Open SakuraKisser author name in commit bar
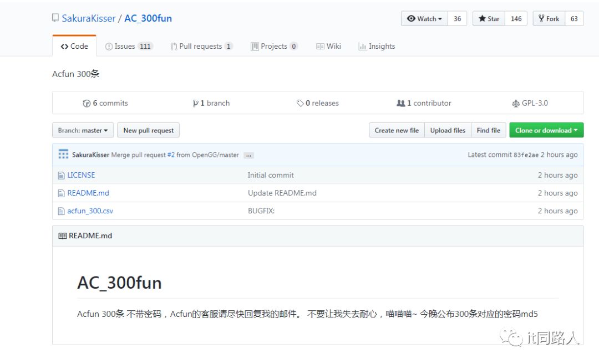Image resolution: width=599 pixels, height=364 pixels. (90, 155)
